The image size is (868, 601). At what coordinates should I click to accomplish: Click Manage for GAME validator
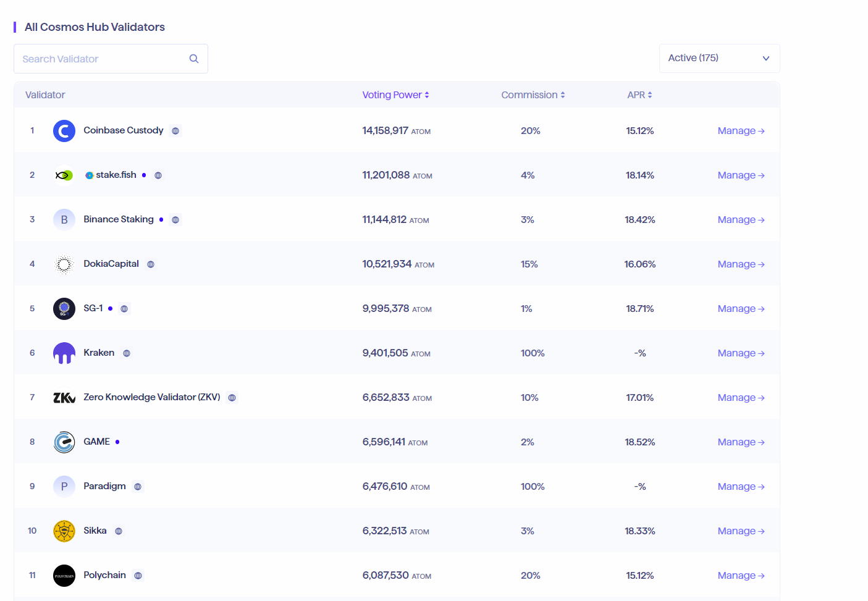coord(741,442)
